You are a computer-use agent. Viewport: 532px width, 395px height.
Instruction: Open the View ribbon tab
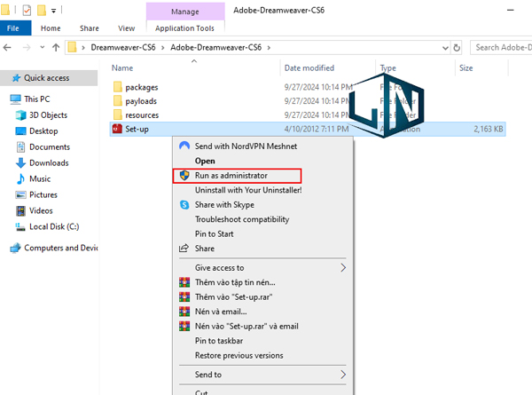(127, 28)
